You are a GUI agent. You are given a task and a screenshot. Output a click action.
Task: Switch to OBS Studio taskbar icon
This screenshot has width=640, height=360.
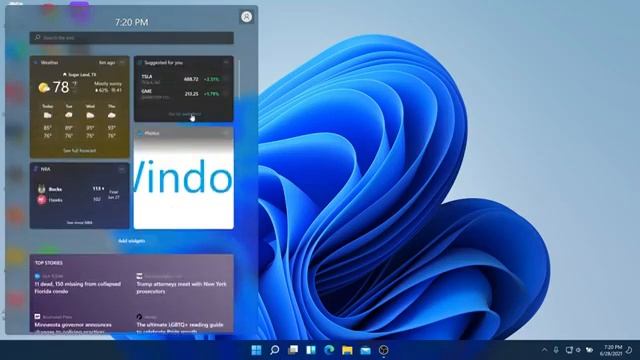384,350
